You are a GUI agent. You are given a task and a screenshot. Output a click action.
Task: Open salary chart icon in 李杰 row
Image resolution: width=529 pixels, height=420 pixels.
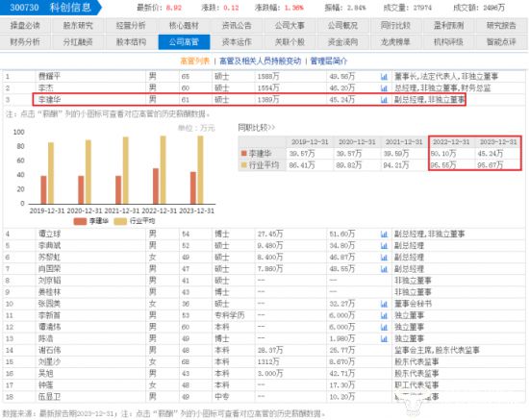pyautogui.click(x=384, y=88)
